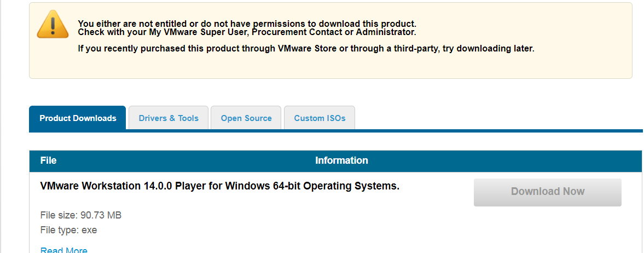Select the Open Source tab
The height and width of the screenshot is (253, 644).
point(246,118)
